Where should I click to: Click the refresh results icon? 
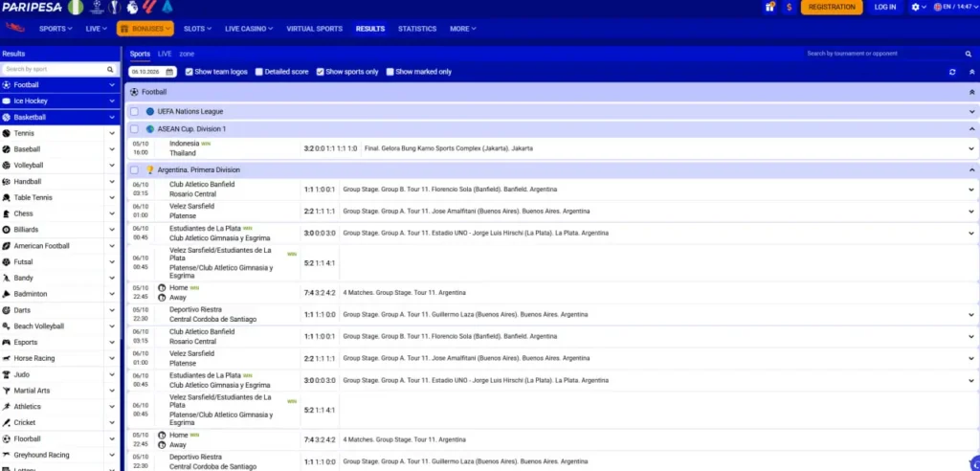coord(952,72)
